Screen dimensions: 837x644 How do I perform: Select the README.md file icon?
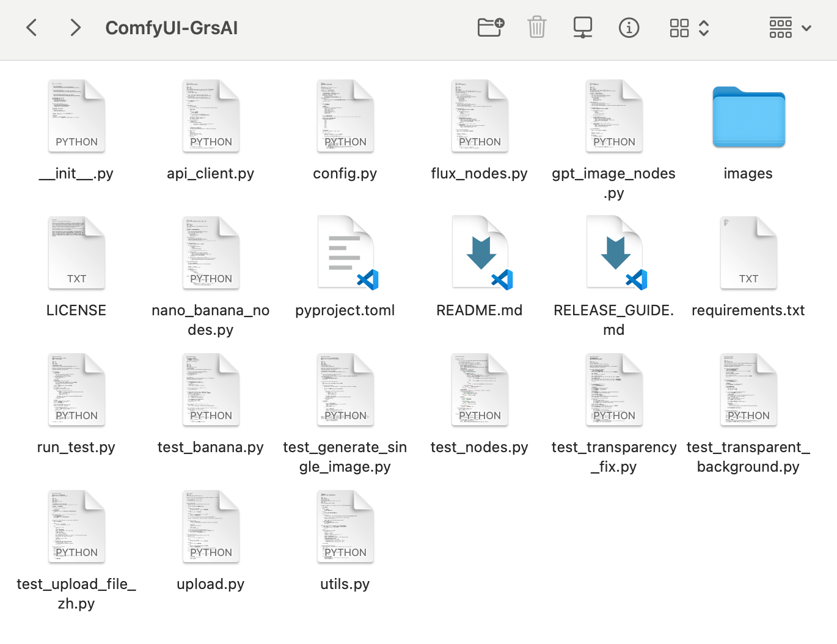point(481,253)
